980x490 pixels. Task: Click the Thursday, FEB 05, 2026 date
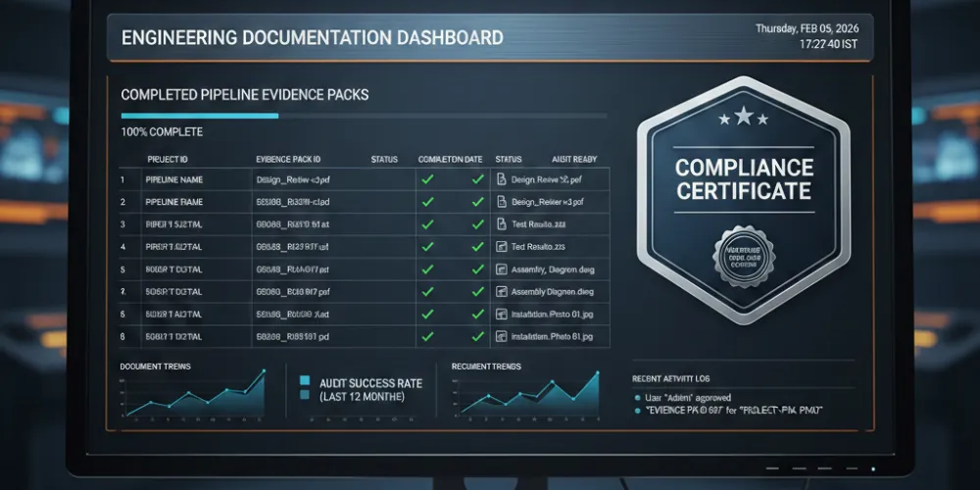[x=807, y=28]
